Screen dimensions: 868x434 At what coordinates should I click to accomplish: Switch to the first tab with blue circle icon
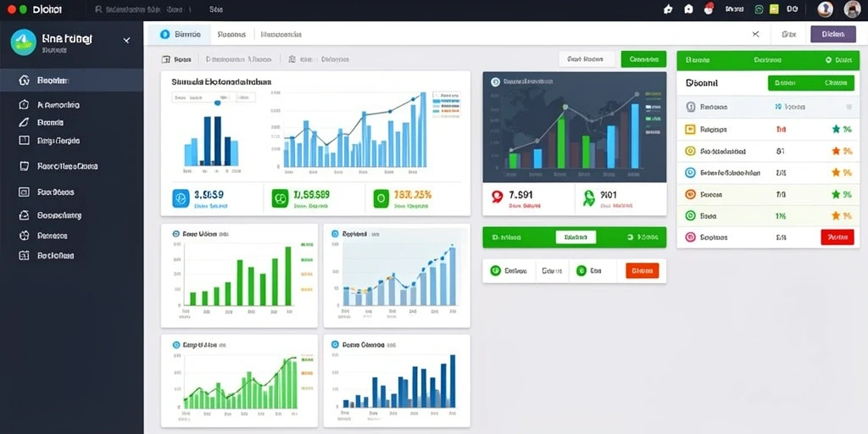pos(180,34)
